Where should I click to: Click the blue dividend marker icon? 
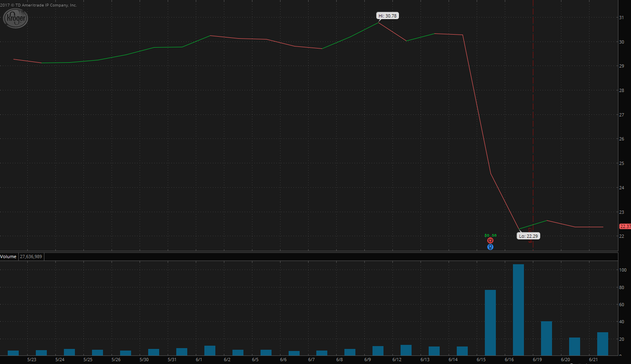tap(490, 247)
